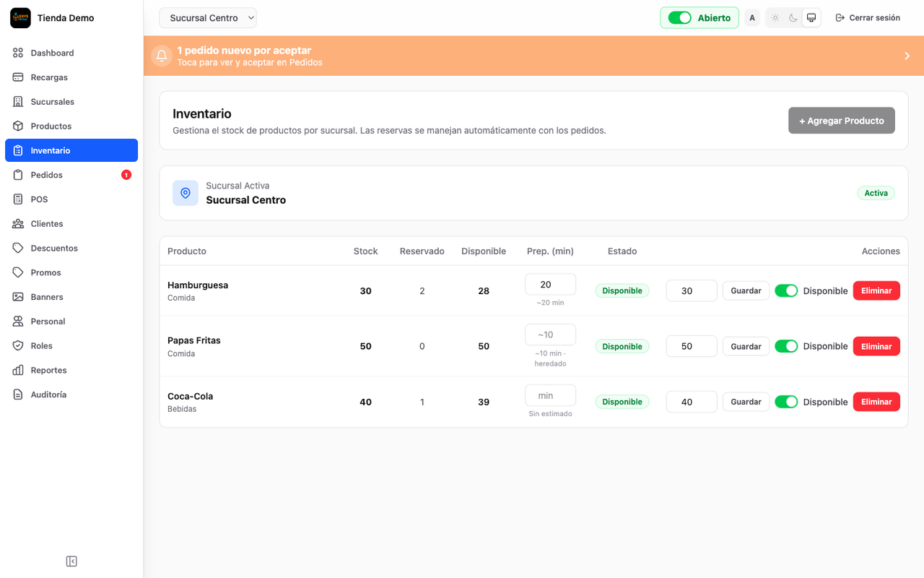The width and height of the screenshot is (924, 578).
Task: Click the Coca-Cola Disponible status badge
Action: click(x=622, y=402)
